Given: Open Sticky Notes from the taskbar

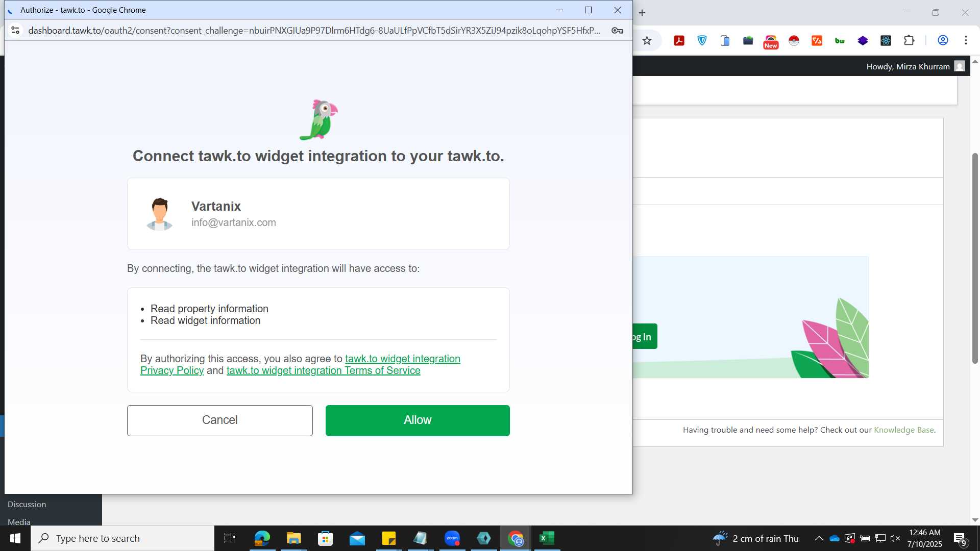Looking at the screenshot, I should point(389,538).
